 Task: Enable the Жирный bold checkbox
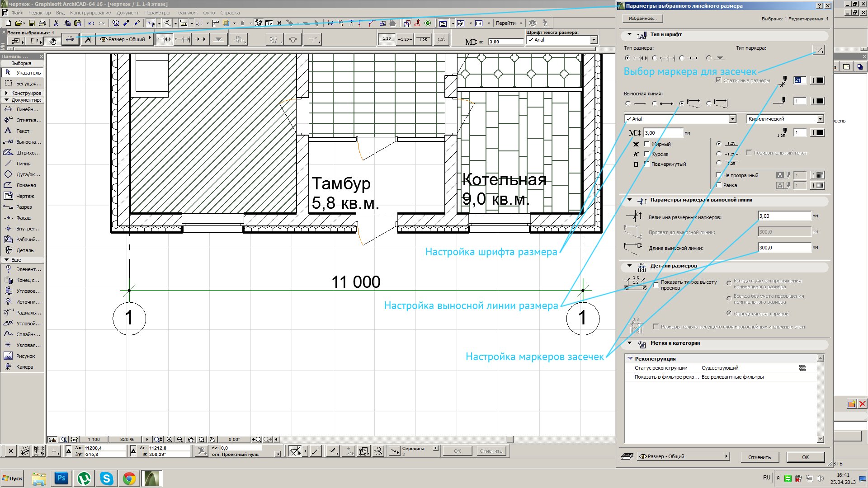click(x=646, y=144)
